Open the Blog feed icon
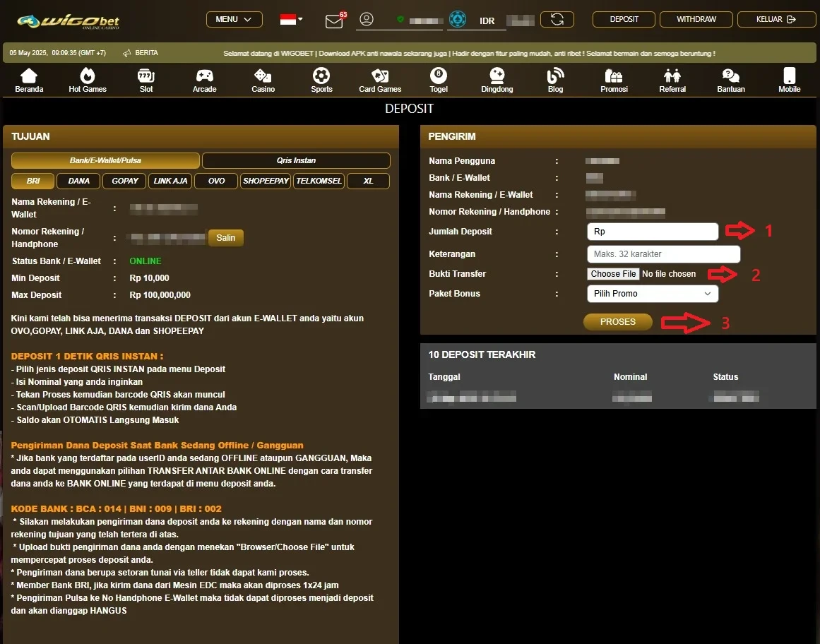The width and height of the screenshot is (820, 644). (x=555, y=76)
